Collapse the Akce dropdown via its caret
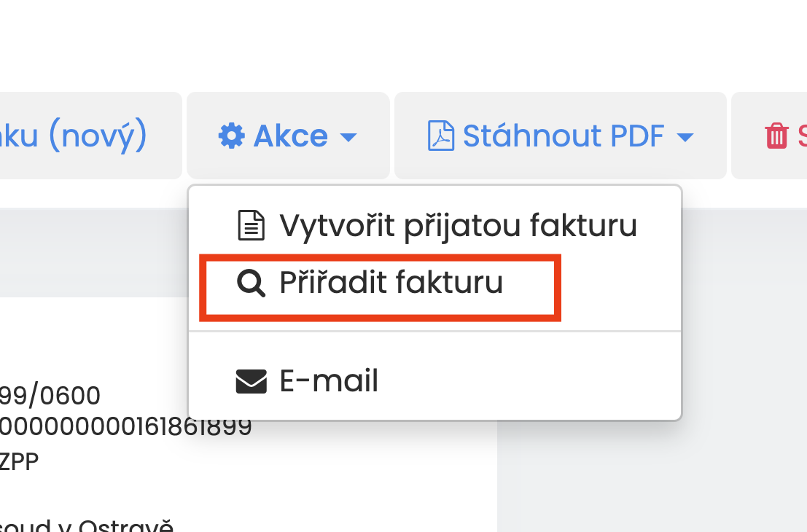Screen dimensions: 807x532 tap(348, 137)
